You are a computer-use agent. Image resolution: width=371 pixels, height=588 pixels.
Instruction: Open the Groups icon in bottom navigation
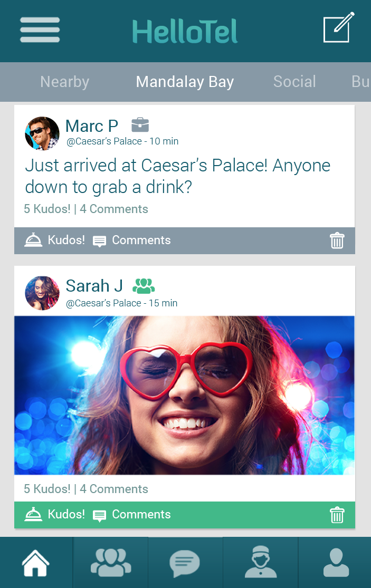pos(110,563)
